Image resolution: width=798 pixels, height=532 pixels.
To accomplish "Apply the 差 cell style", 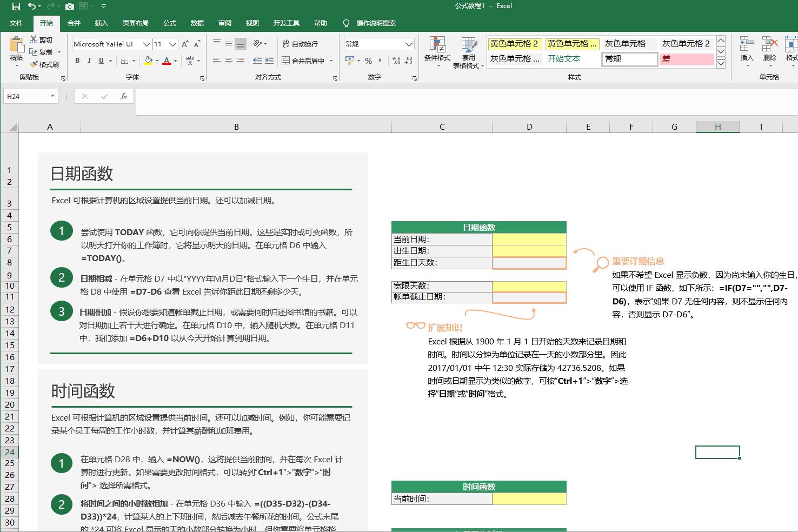I will click(x=686, y=59).
